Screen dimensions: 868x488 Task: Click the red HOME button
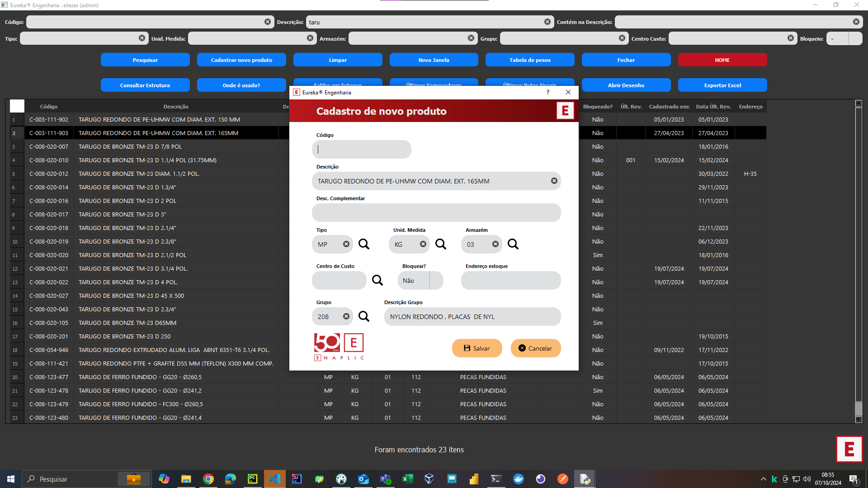(x=722, y=60)
